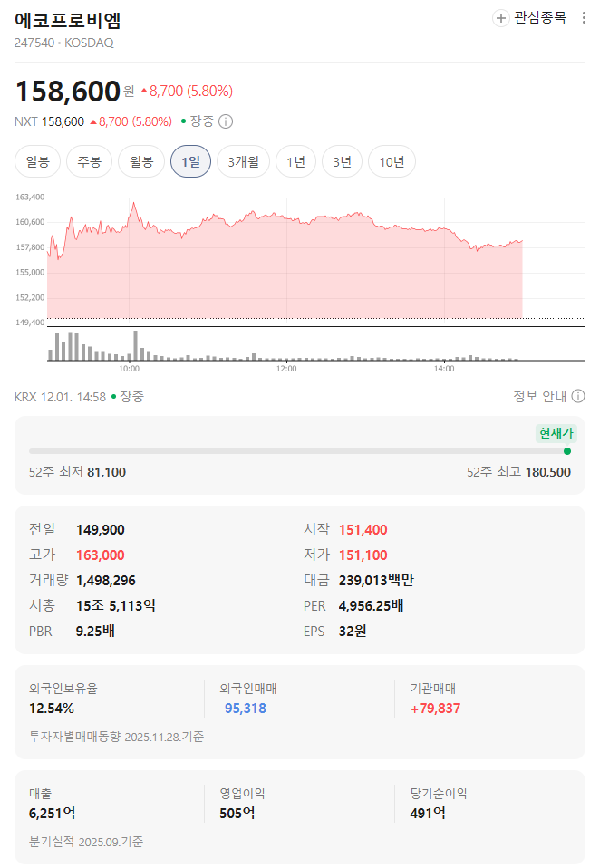Click the 현재가 badge label
The image size is (590, 868).
click(x=556, y=433)
